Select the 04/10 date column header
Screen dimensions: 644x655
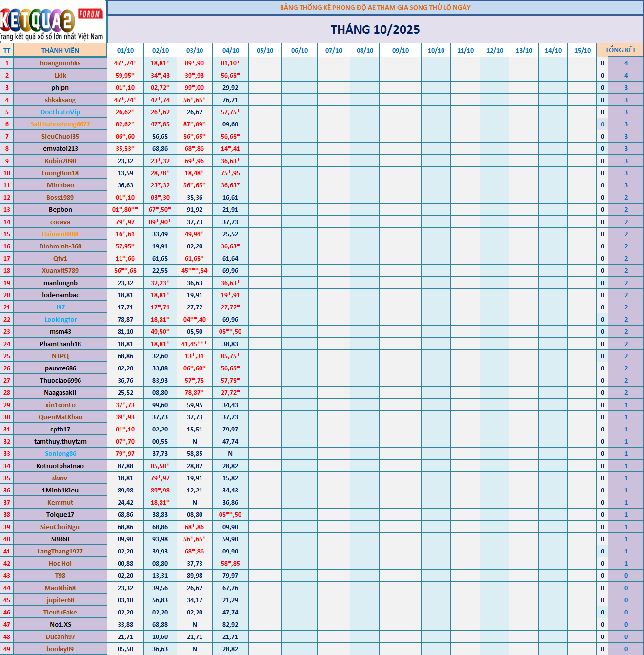point(231,50)
